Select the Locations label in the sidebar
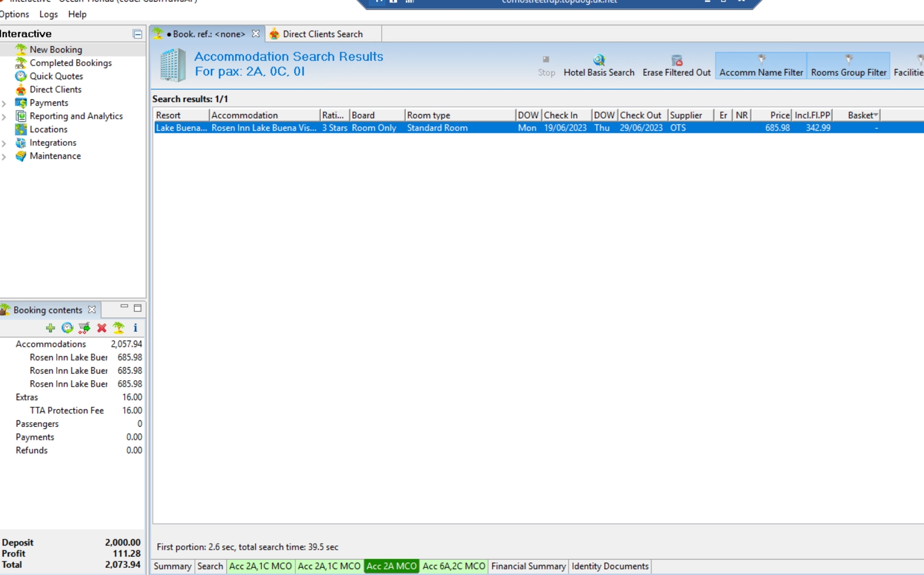The width and height of the screenshot is (924, 575). pos(48,129)
